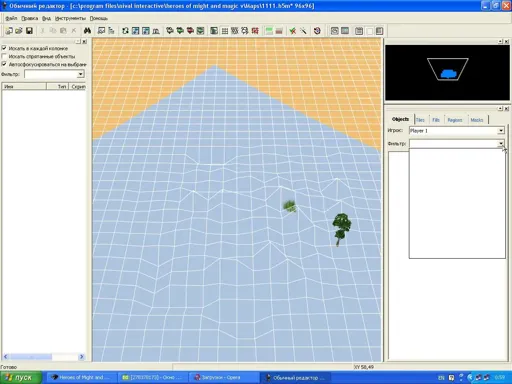Click the grass bush on the terrain
This screenshot has height=384, width=512.
290,206
